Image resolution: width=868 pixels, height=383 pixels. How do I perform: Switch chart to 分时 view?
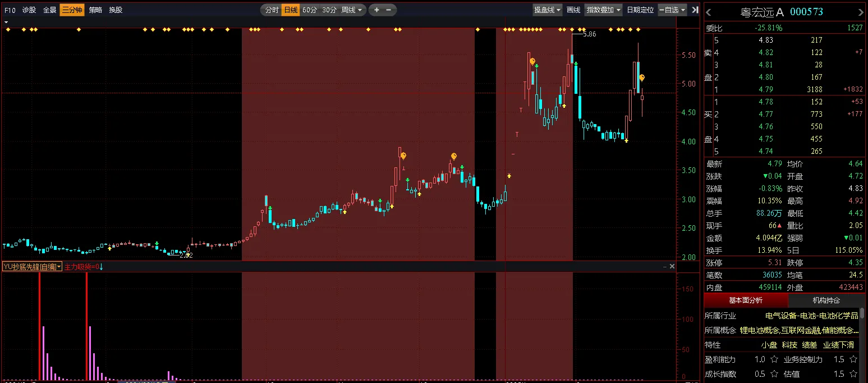tap(272, 10)
